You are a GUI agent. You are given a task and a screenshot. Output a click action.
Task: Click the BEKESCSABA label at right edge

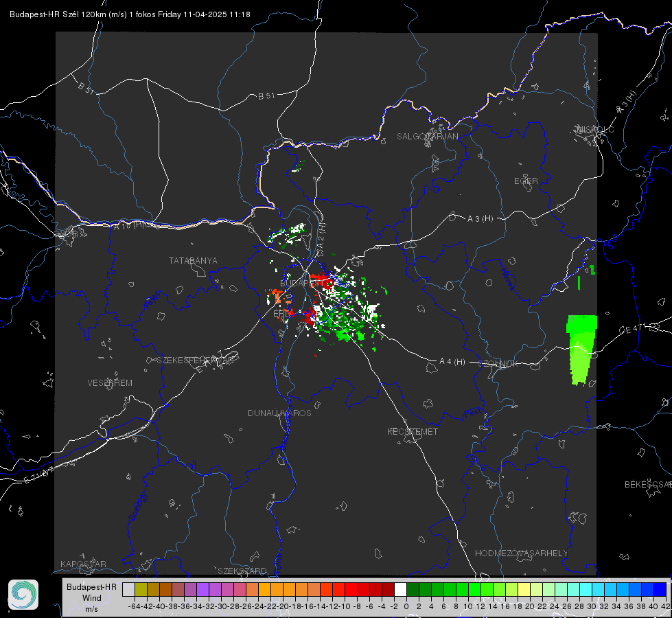pyautogui.click(x=648, y=484)
